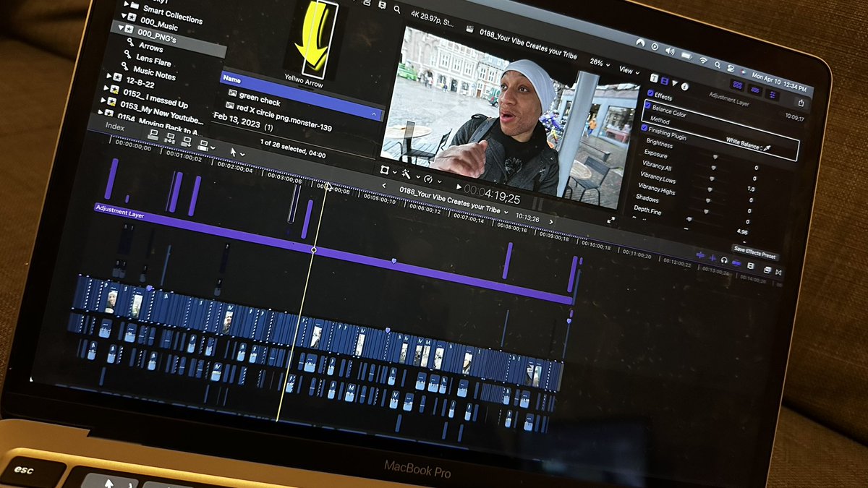
Task: Open Wi-Fi status in menu bar
Action: click(x=703, y=60)
